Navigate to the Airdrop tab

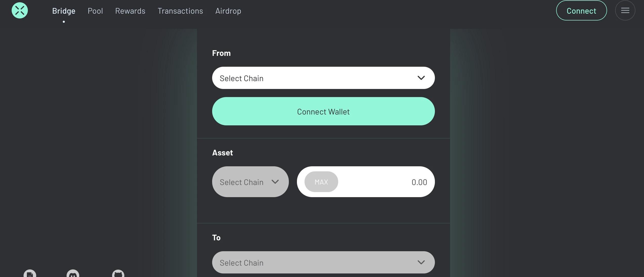point(228,11)
